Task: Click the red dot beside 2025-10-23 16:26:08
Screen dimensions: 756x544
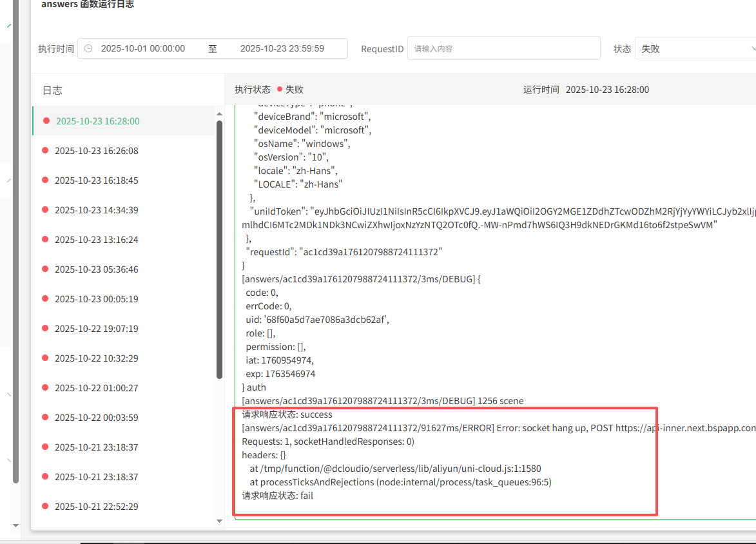Action: [45, 150]
